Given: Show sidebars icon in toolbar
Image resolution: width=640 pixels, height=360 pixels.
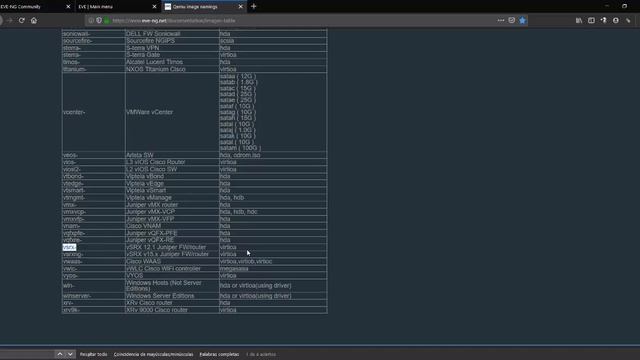Looking at the screenshot, I should pyautogui.click(x=591, y=20).
